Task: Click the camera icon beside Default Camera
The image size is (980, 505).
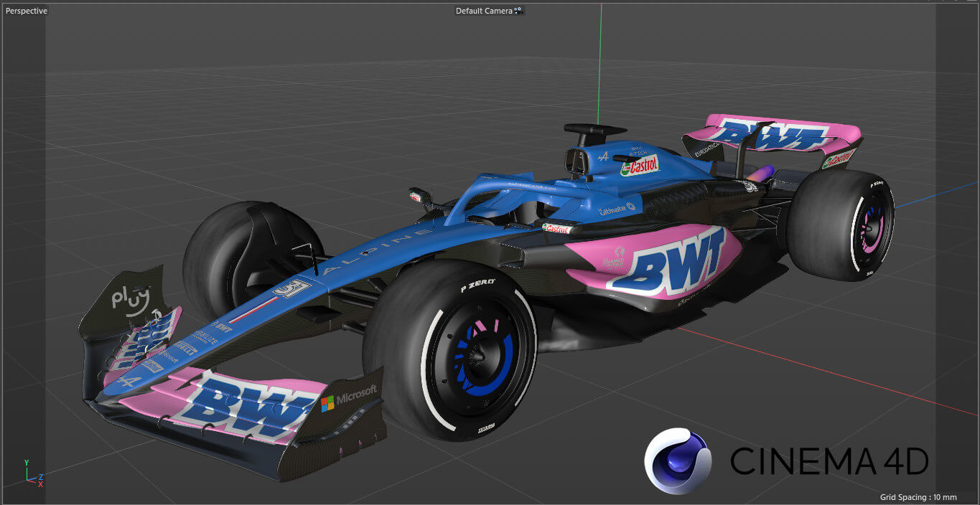Action: pos(519,11)
